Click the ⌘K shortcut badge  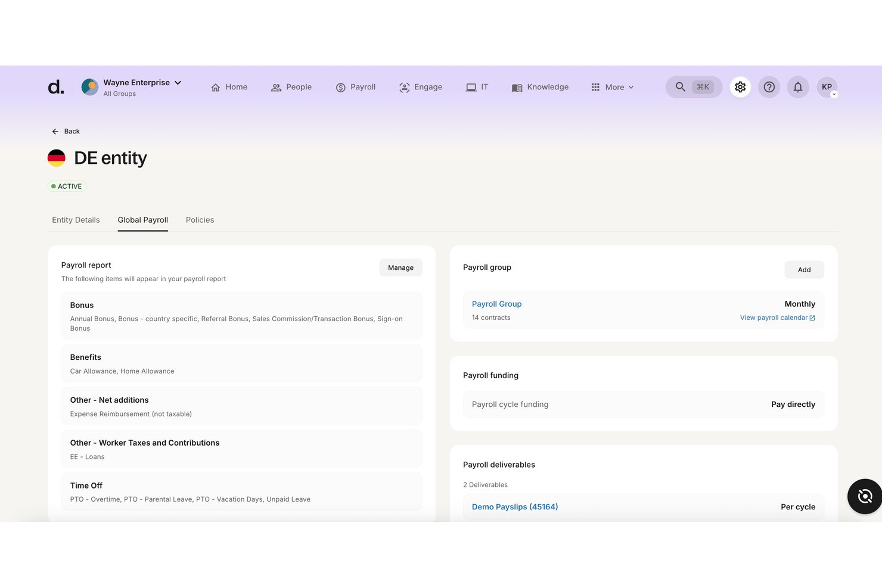tap(703, 87)
